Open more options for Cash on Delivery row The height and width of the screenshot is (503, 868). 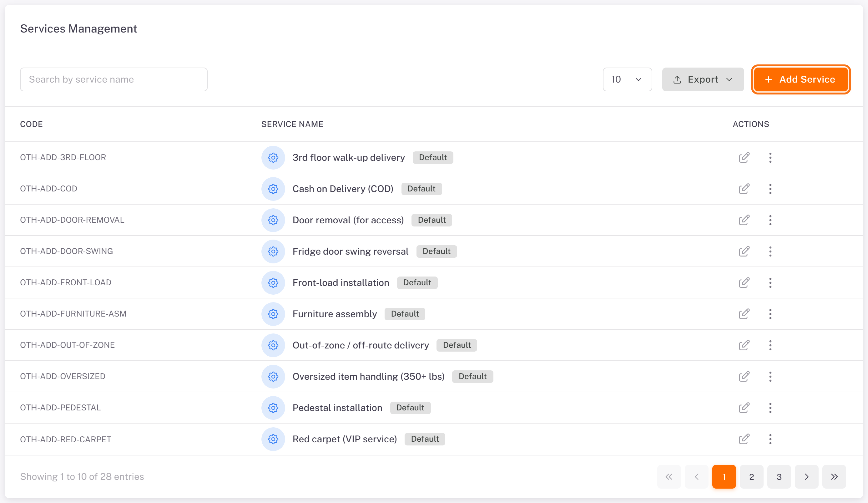770,189
